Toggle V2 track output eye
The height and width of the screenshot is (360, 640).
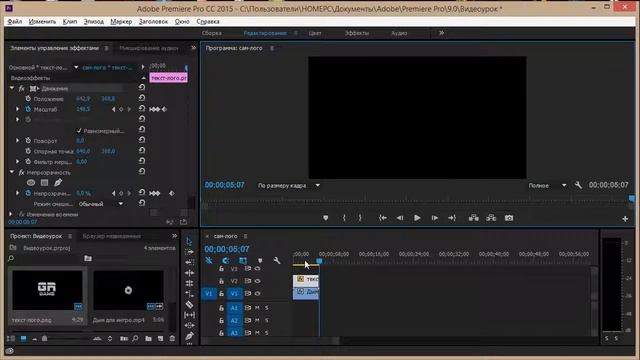(258, 281)
